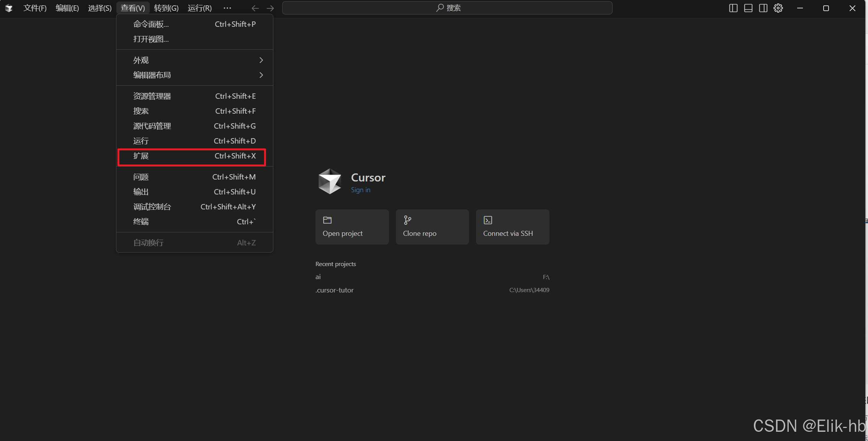Click the forward navigation arrow
Screen dimensions: 868x441
pyautogui.click(x=270, y=8)
